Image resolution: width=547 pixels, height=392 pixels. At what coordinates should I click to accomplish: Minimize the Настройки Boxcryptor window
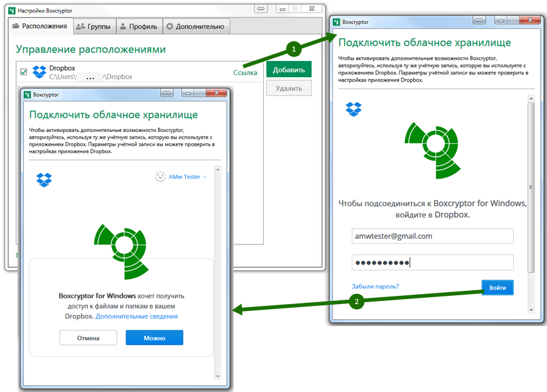pyautogui.click(x=283, y=9)
